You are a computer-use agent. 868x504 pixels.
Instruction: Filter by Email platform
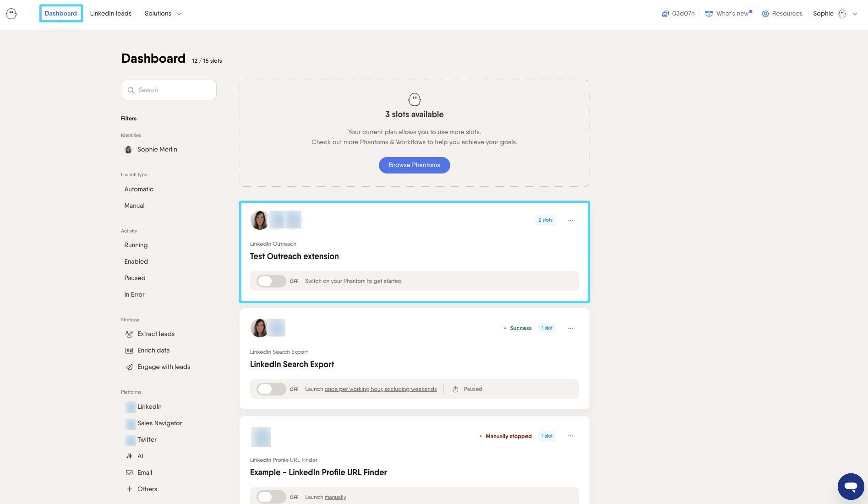click(x=139, y=473)
